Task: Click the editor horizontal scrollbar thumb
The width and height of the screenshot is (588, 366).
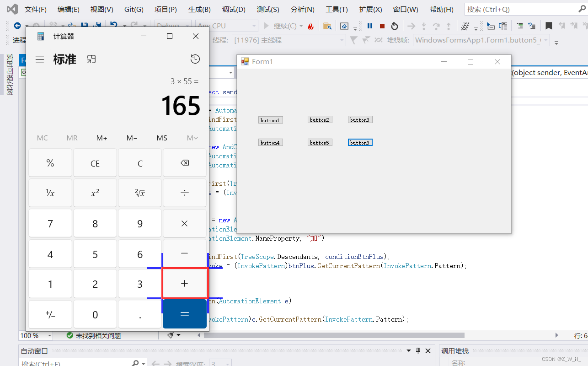Action: 334,335
